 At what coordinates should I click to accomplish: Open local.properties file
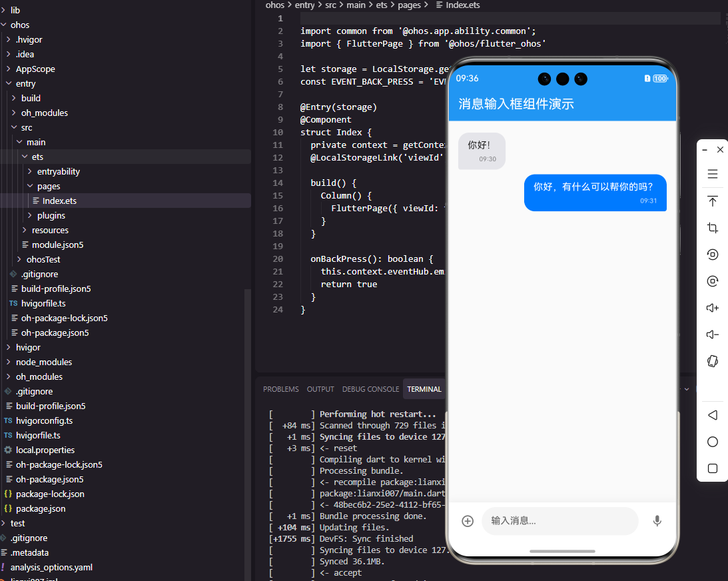(x=45, y=450)
